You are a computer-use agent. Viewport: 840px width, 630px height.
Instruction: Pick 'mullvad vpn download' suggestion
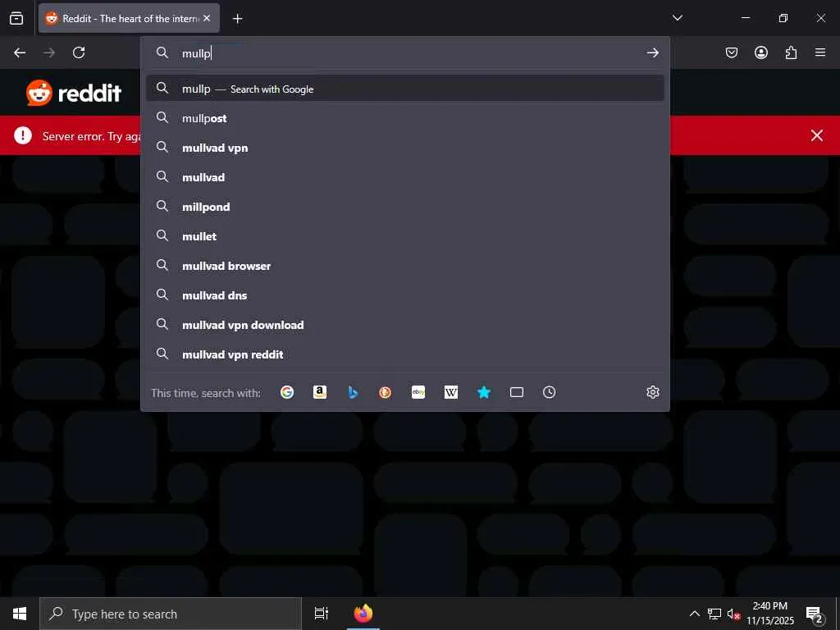coord(405,324)
